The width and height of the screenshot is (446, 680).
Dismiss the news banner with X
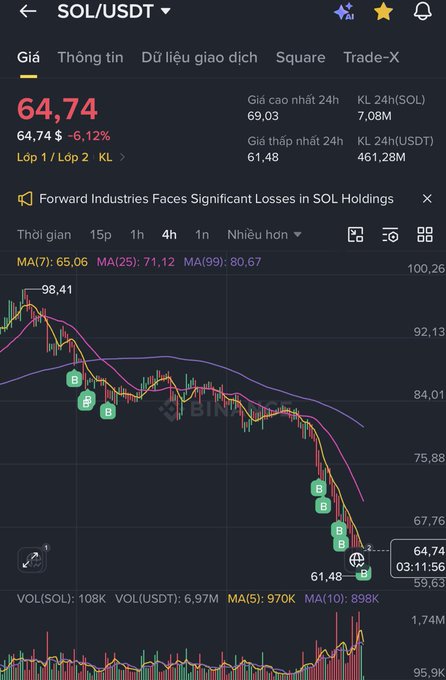pos(427,199)
